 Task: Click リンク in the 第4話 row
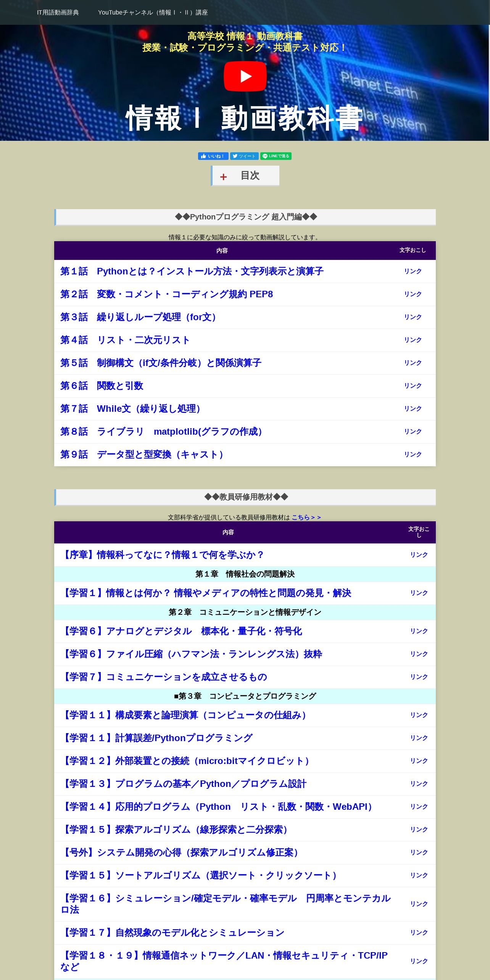(x=413, y=340)
